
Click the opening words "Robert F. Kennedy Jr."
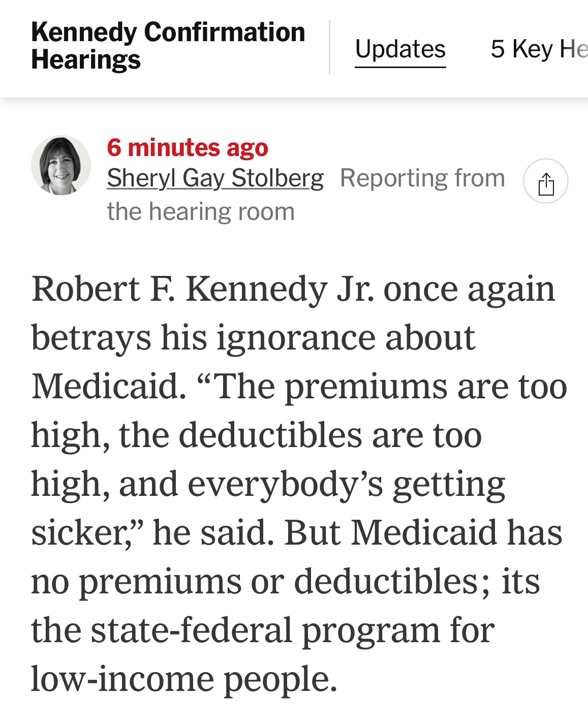pos(203,289)
